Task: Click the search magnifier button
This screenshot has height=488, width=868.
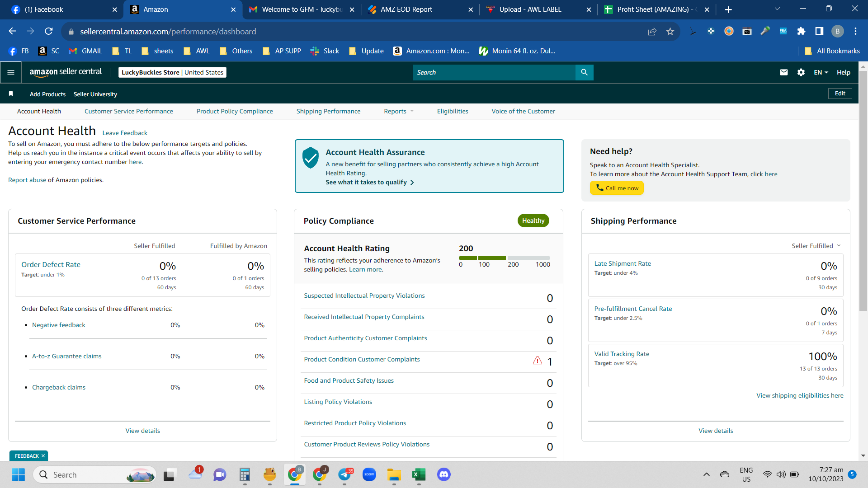Action: coord(584,72)
